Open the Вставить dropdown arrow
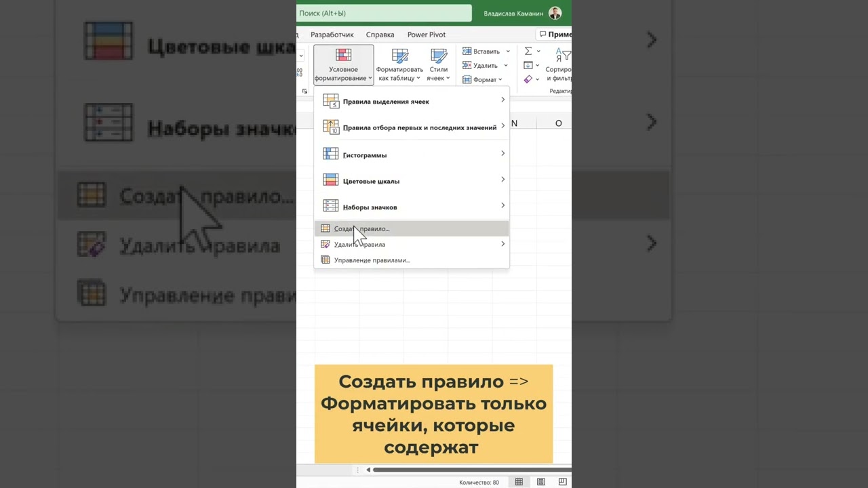868x488 pixels. 508,52
